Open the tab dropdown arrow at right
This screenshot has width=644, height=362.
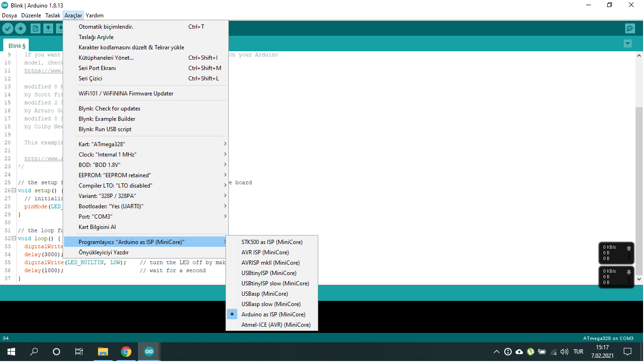627,44
